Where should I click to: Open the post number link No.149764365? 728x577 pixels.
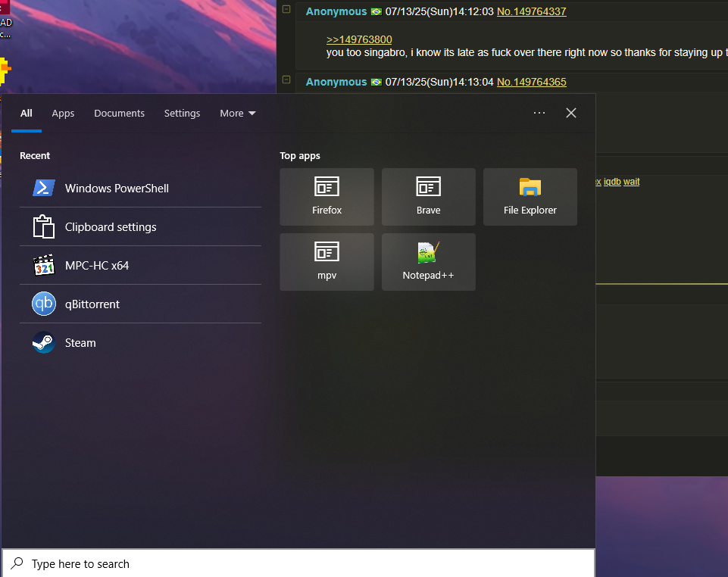point(532,83)
